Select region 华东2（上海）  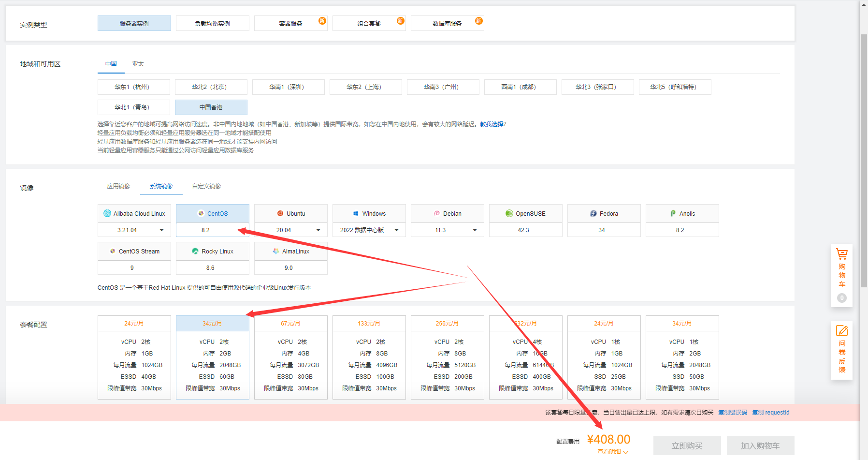pyautogui.click(x=366, y=87)
